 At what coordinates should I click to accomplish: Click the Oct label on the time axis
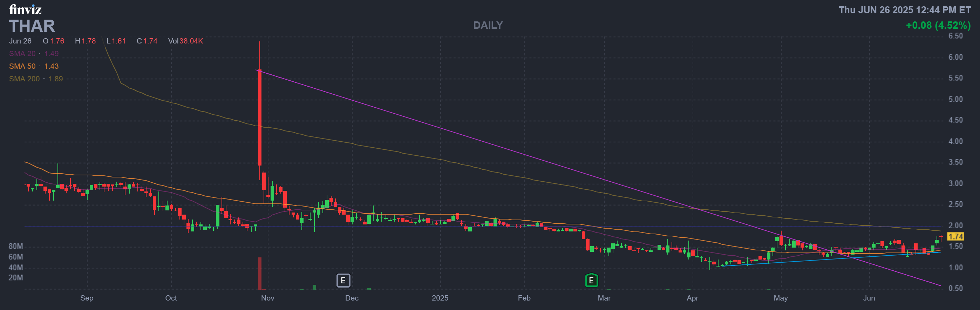tap(171, 298)
